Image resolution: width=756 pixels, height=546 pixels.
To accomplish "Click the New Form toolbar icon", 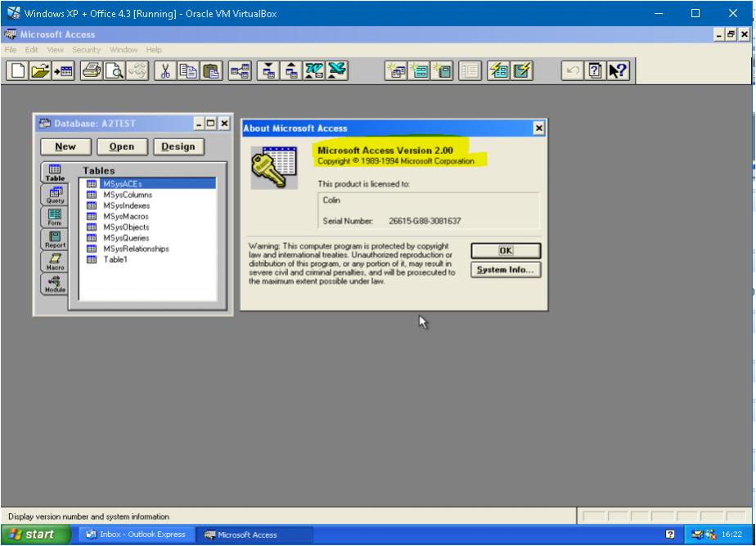I will click(419, 71).
